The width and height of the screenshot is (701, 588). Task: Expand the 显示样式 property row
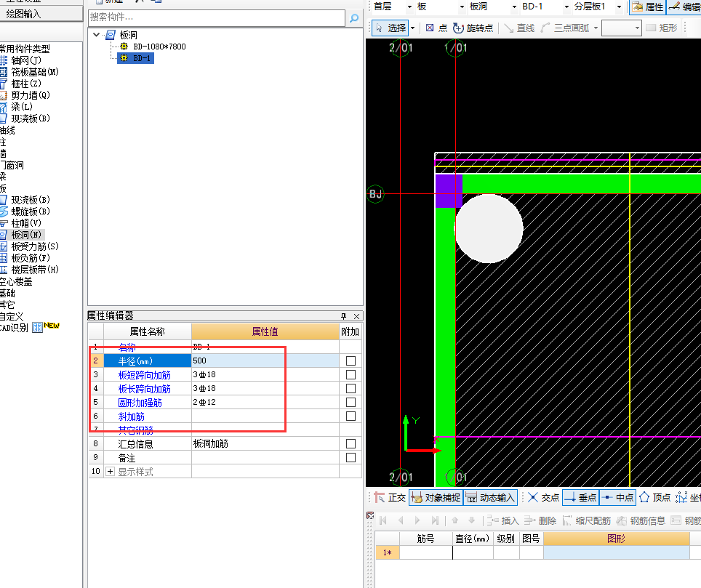pos(110,472)
